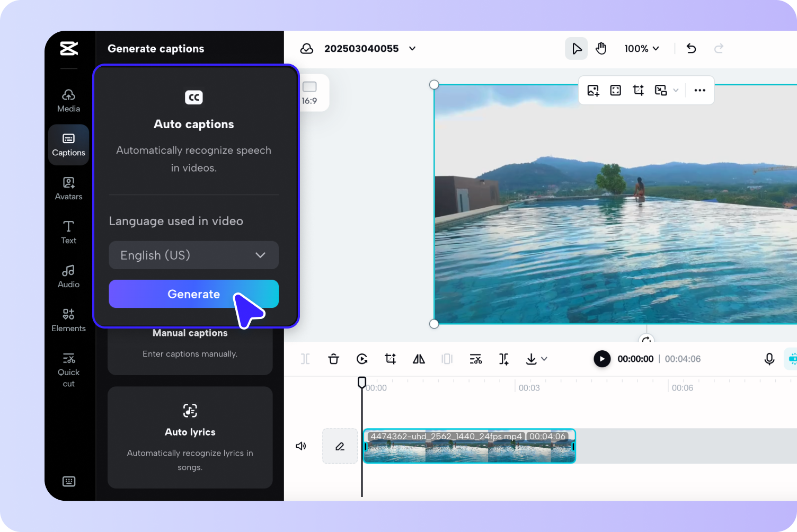
Task: Open the Elements panel
Action: pos(68,320)
